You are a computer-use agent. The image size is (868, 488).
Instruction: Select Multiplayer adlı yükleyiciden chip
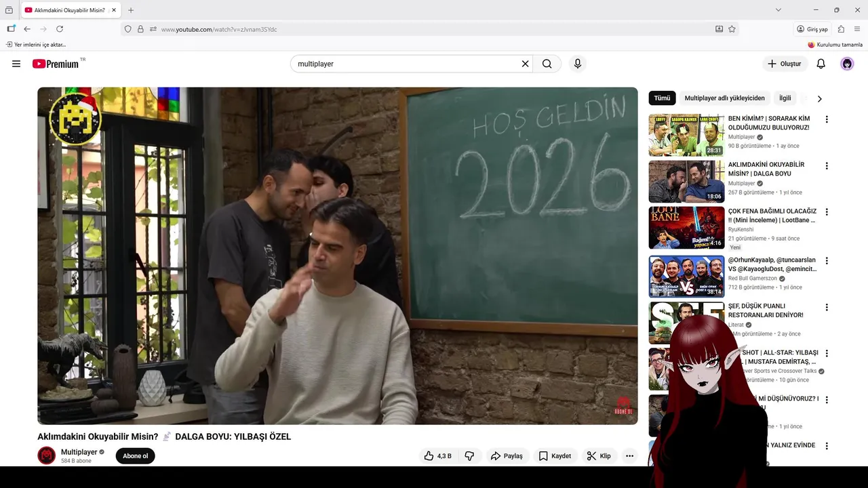coord(724,98)
